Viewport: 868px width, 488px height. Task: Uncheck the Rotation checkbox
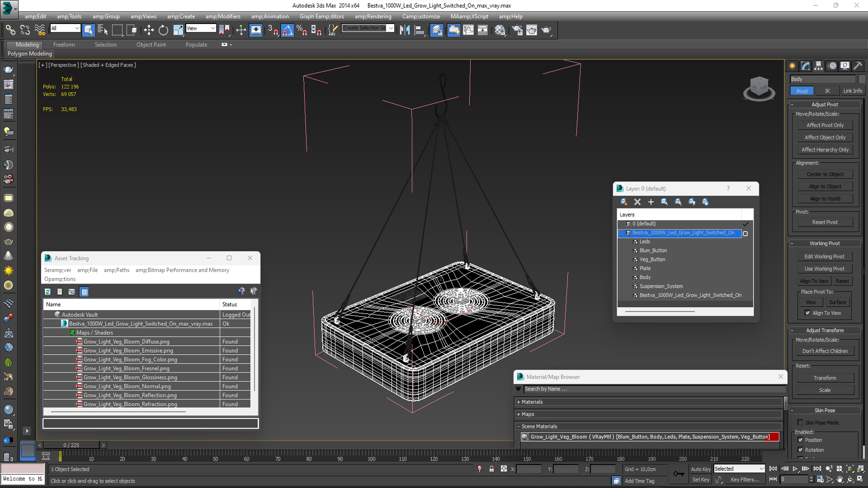(801, 450)
